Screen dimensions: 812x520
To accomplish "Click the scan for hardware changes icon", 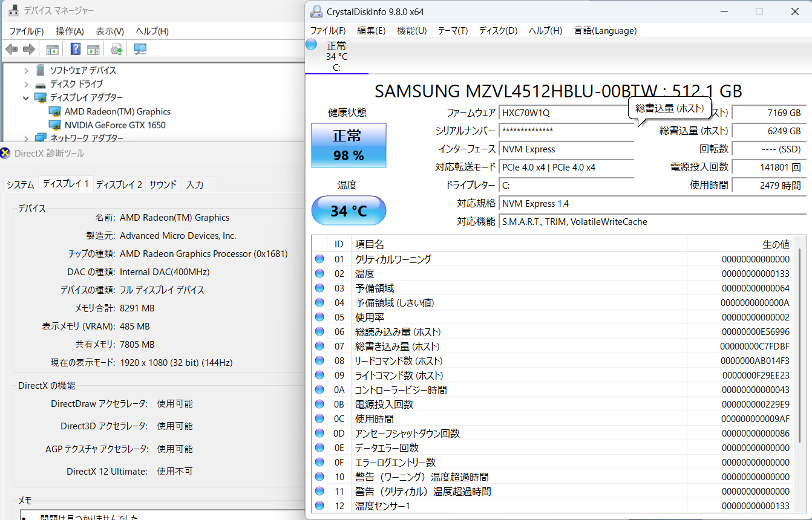I will pos(140,50).
